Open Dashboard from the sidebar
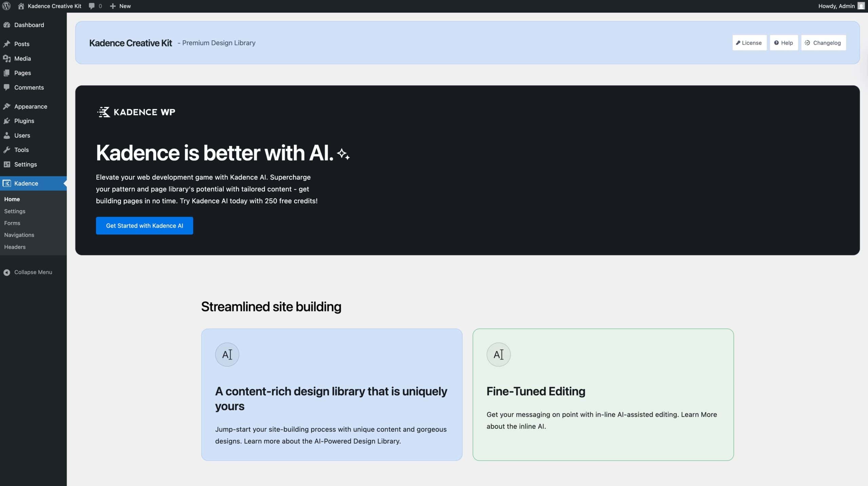Image resolution: width=868 pixels, height=486 pixels. pyautogui.click(x=29, y=25)
